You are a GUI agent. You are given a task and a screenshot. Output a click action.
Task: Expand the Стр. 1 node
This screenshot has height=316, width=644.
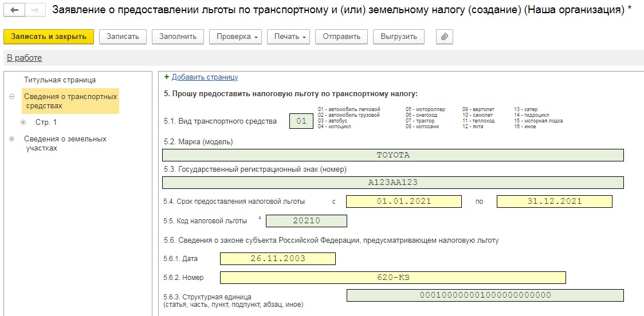[23, 123]
